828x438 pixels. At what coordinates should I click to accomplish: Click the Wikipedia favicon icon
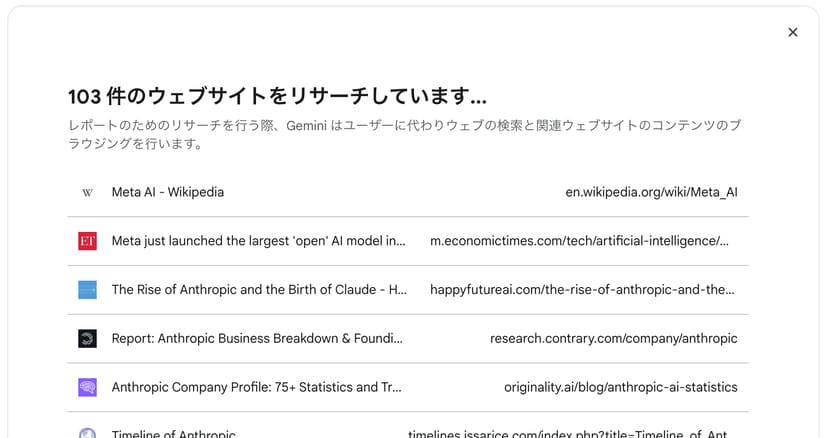coord(88,192)
